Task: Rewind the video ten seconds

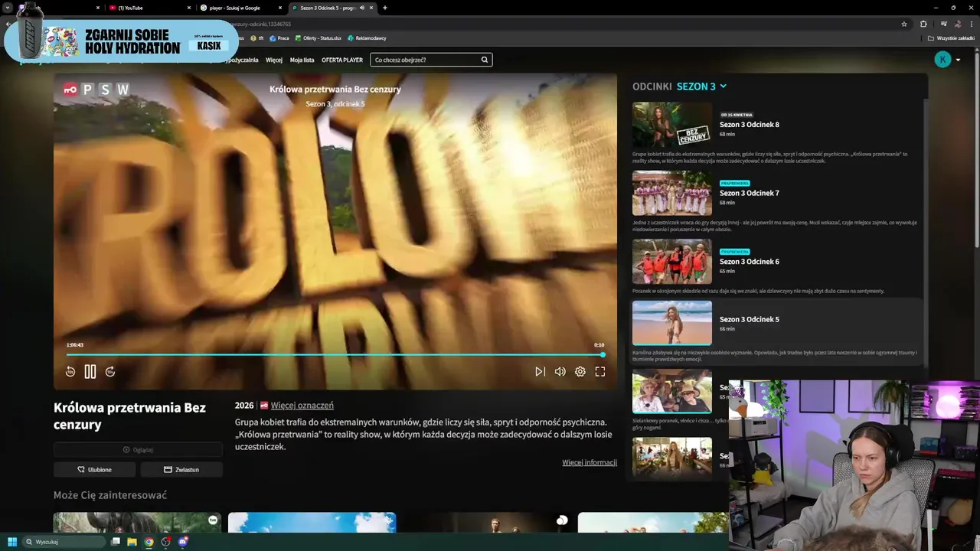Action: (70, 372)
